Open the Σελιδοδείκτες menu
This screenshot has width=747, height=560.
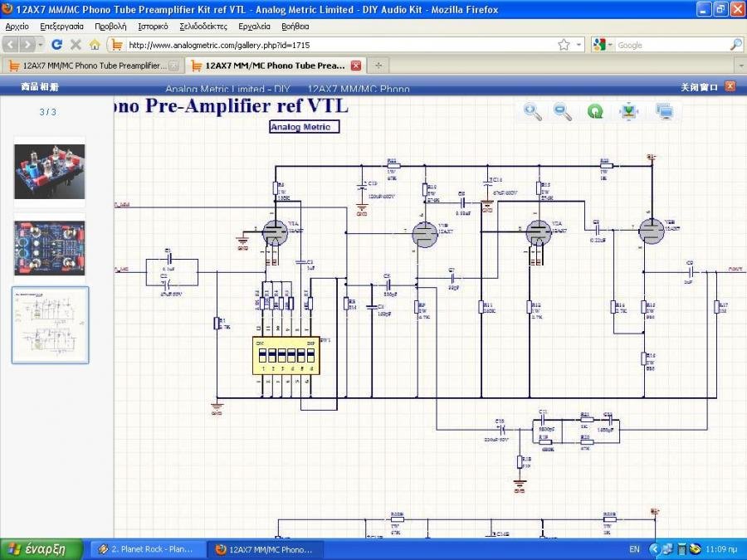(203, 27)
